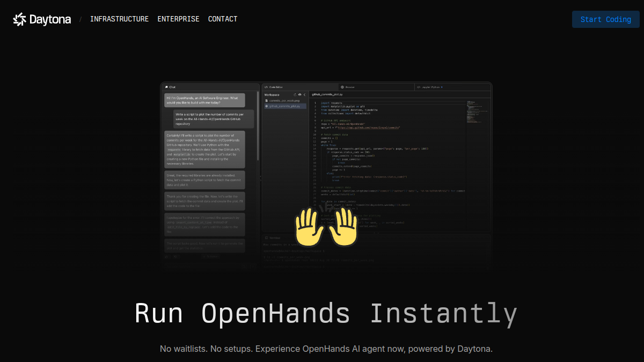Click the Workspace refresh icon
Screen dimensions: 644x362
[x=295, y=94]
